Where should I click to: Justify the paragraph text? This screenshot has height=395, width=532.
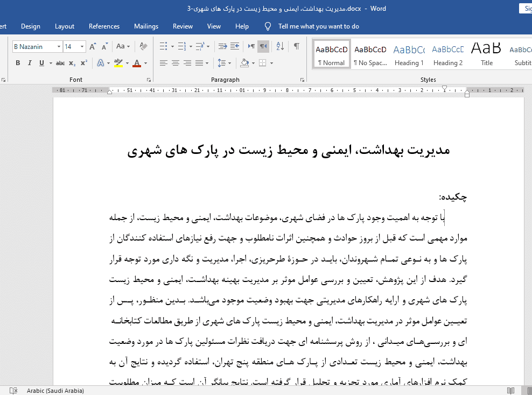pos(199,63)
